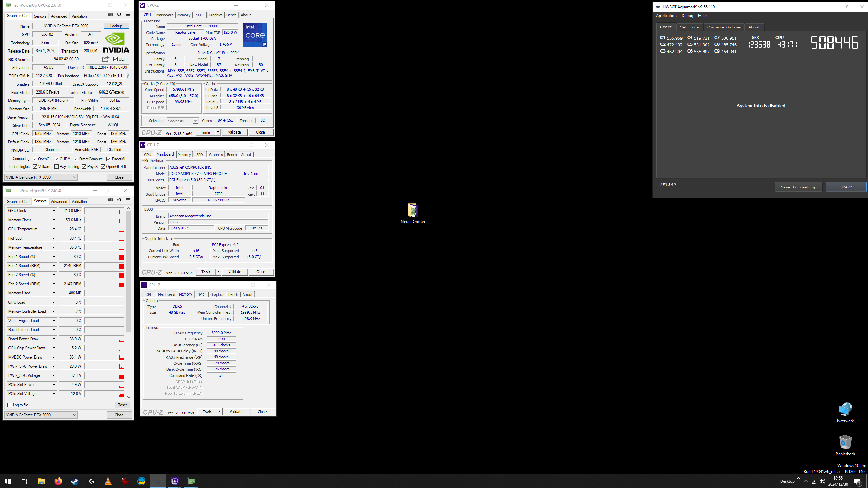Toggle DirectCompute checkbox
Viewport: 868px width, 488px height.
pyautogui.click(x=76, y=159)
